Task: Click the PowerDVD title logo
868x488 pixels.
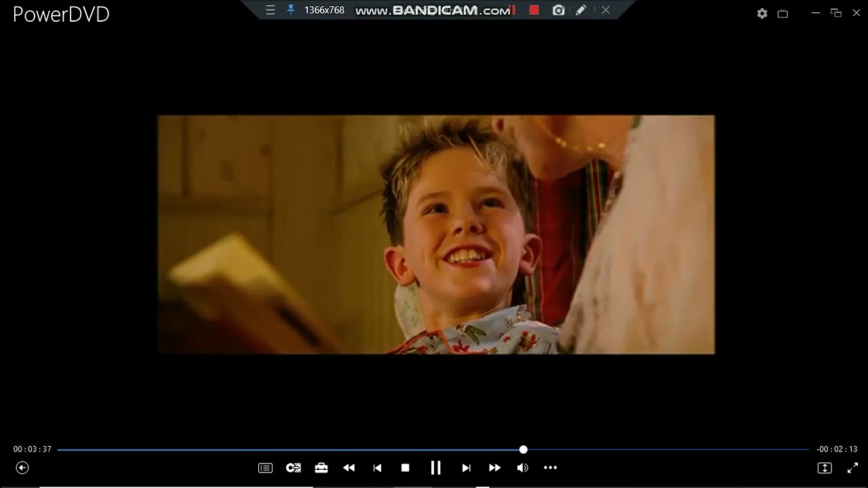Action: (x=61, y=15)
